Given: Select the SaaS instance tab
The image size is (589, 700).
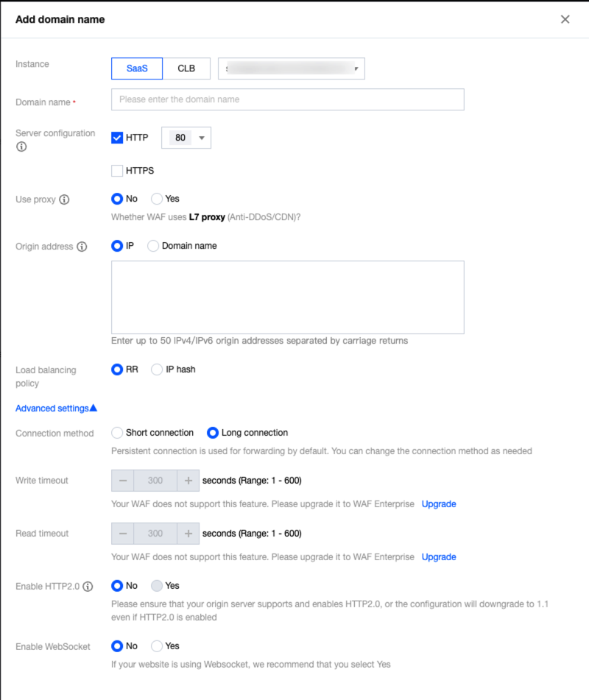Looking at the screenshot, I should (x=137, y=68).
